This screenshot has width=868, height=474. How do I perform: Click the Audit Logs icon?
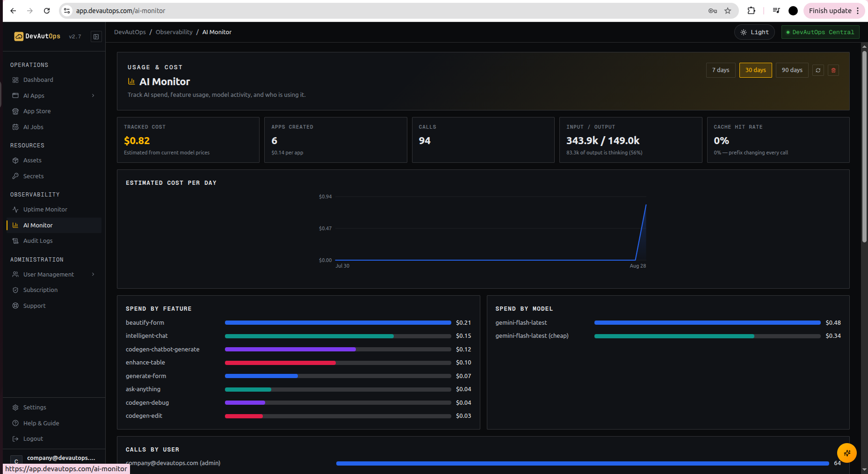[x=15, y=241]
